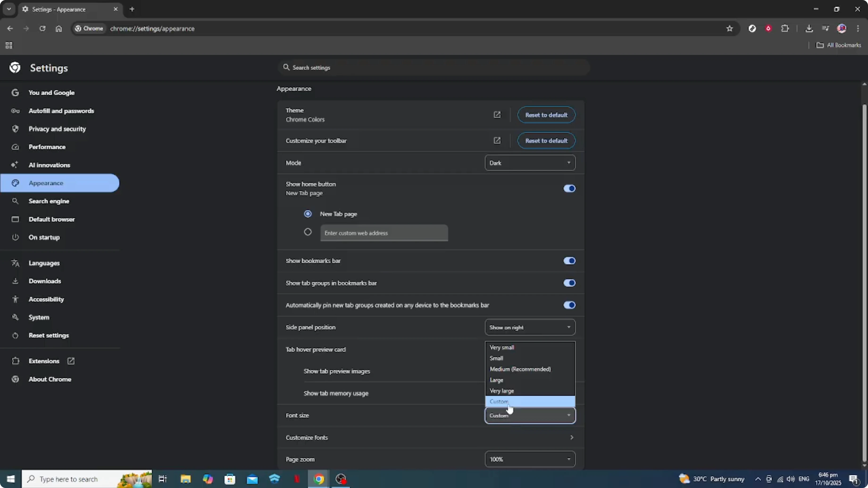Open the Extensions puzzle icon

point(785,29)
